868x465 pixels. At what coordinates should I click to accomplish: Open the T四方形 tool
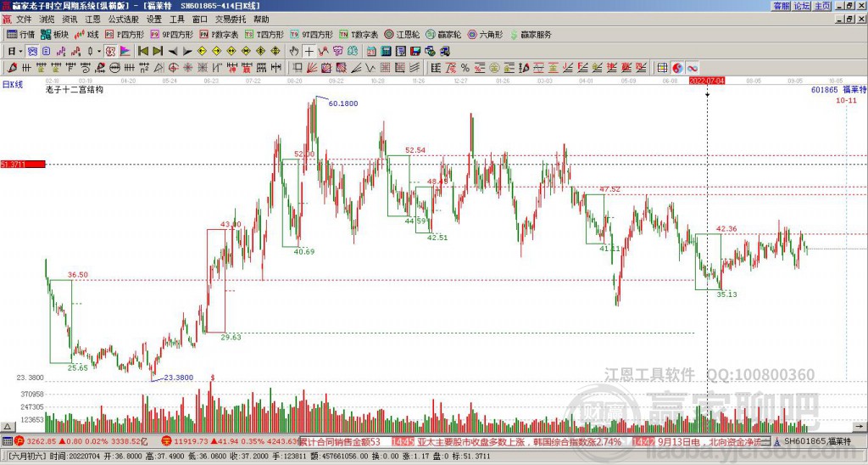click(x=264, y=34)
